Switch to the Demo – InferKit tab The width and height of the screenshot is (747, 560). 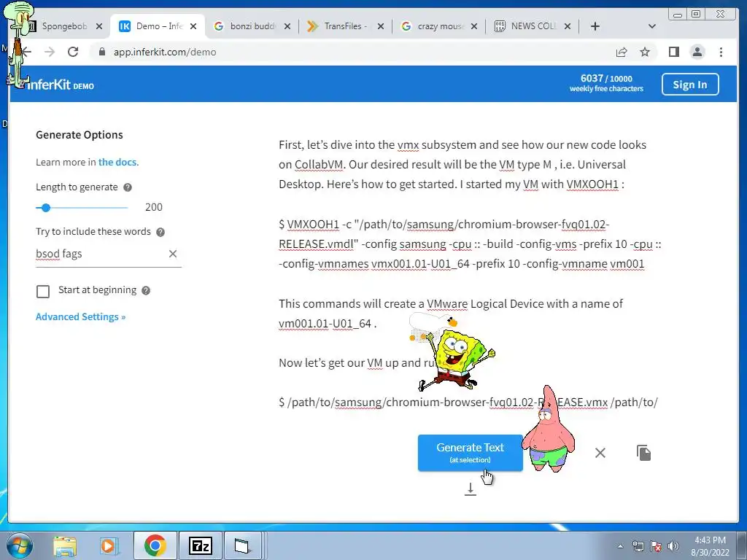tap(158, 26)
